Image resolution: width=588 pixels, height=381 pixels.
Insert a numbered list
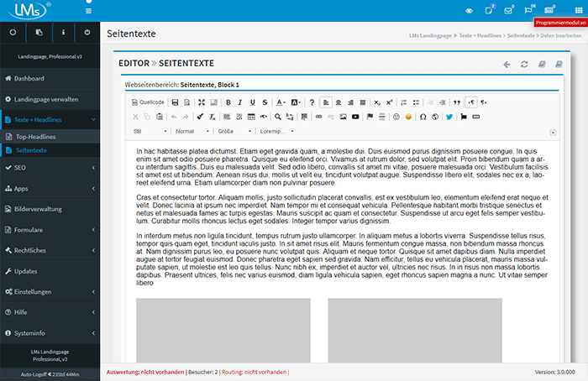[x=403, y=102]
